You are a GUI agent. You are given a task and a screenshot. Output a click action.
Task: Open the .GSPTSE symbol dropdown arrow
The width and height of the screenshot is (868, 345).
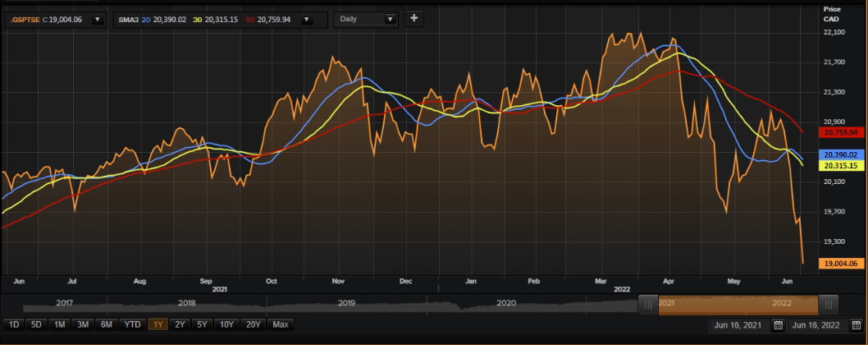click(98, 20)
